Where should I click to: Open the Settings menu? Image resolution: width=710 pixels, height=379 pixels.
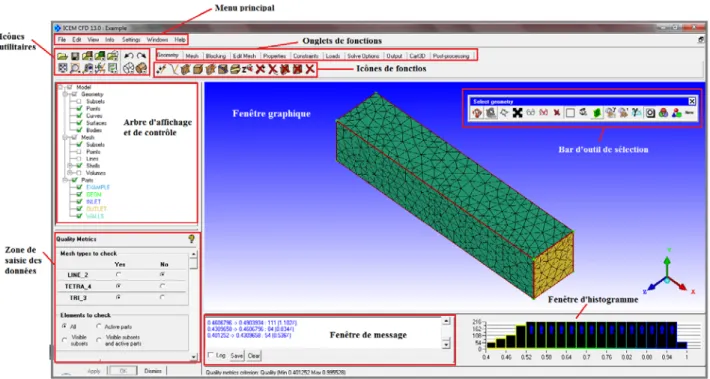(131, 40)
